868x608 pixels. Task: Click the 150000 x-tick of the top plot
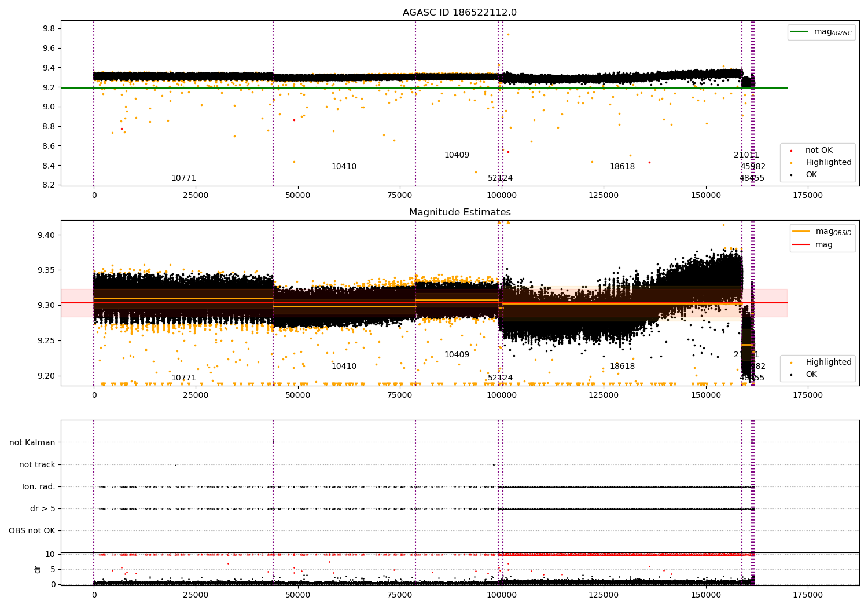pos(705,196)
